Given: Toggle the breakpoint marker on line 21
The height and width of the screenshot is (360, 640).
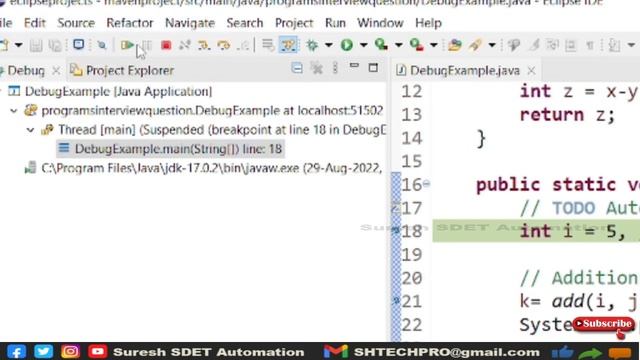Looking at the screenshot, I should coord(396,301).
